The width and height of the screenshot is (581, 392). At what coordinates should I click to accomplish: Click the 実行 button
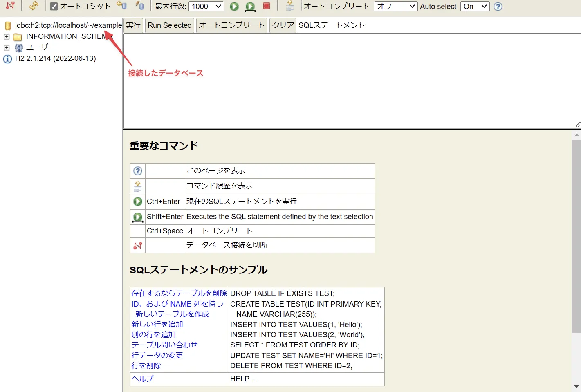pos(133,25)
